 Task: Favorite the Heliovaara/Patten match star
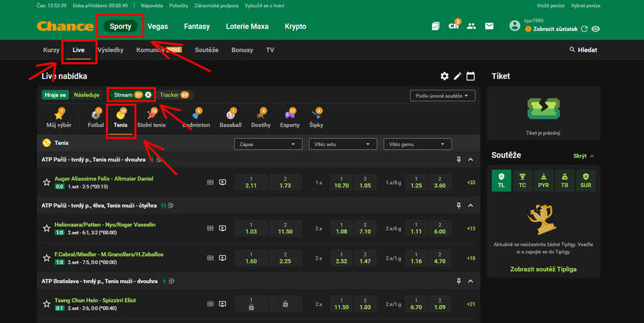pos(47,228)
